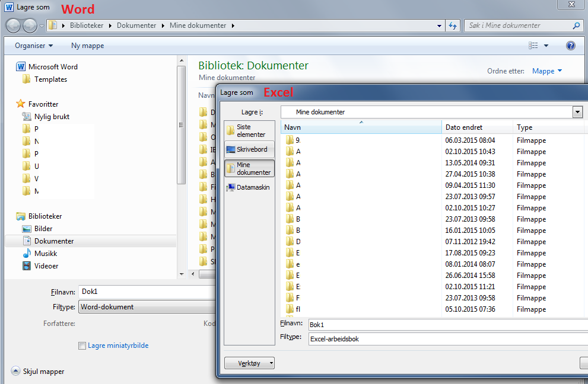Select Bilder library
588x384 pixels.
pos(37,229)
